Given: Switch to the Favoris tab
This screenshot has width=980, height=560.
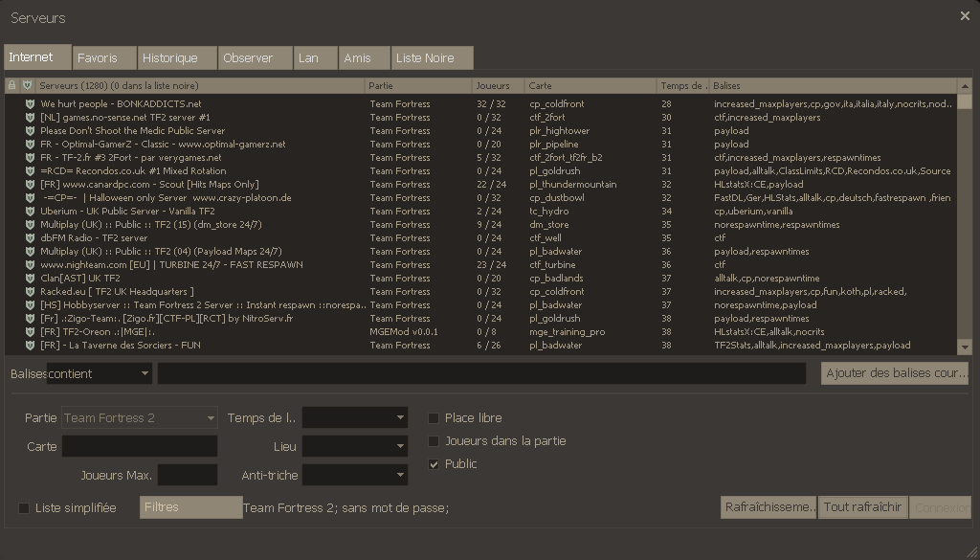Looking at the screenshot, I should coord(103,56).
